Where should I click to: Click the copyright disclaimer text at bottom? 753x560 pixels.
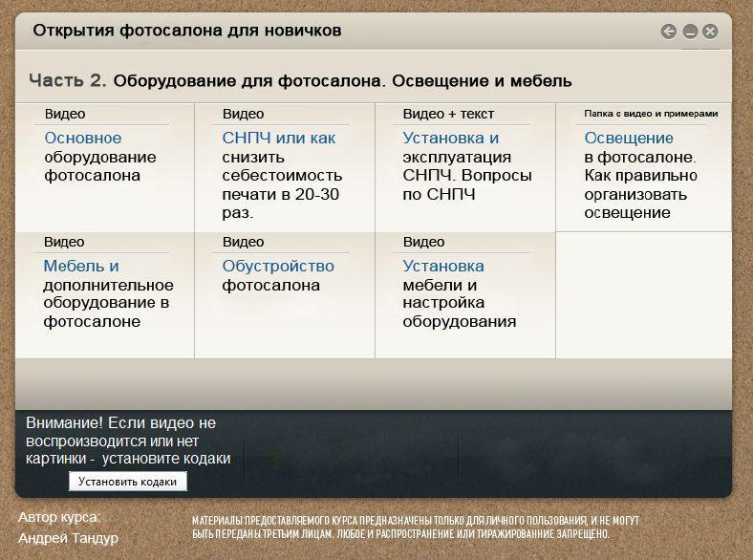tap(415, 527)
